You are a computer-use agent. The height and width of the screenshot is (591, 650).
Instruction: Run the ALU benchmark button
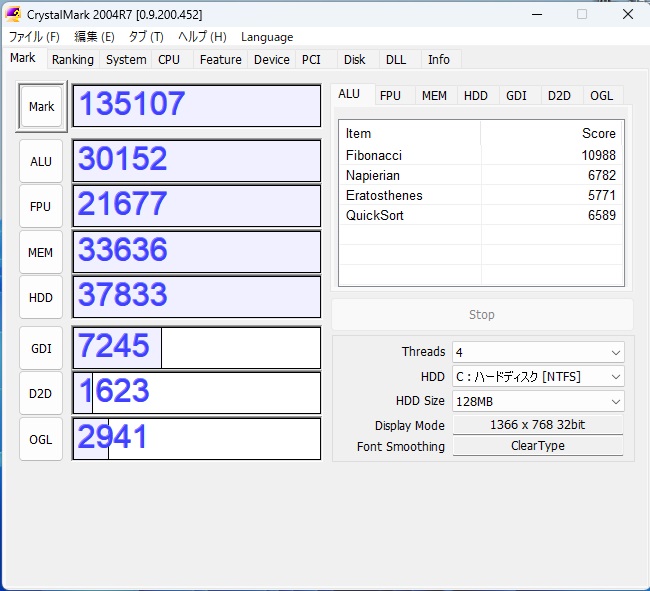point(41,161)
